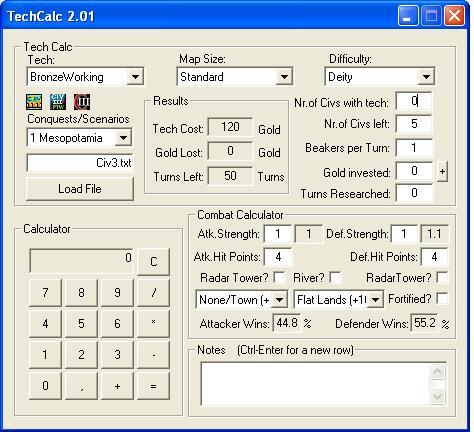Screen dimensions: 474x432
Task: Click Notes scrollbar up arrow
Action: (437, 371)
